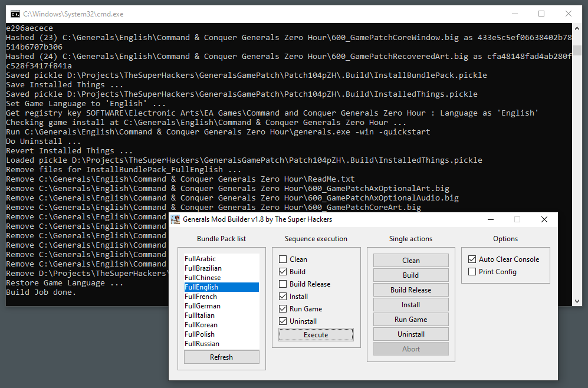Click the console vertical scrollbar thumb
Image resolution: width=588 pixels, height=388 pixels.
pos(577,50)
